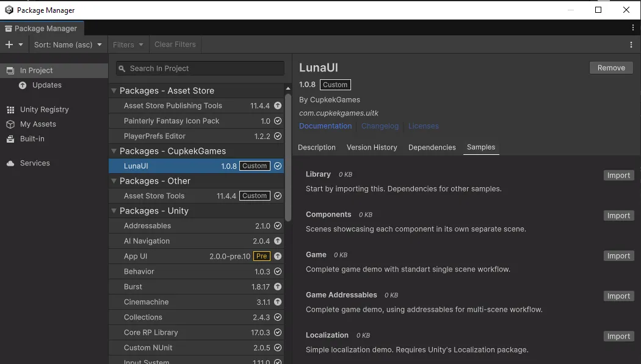Click update arrow icon for Asset Store Publishing Tools
The image size is (641, 364).
(278, 105)
